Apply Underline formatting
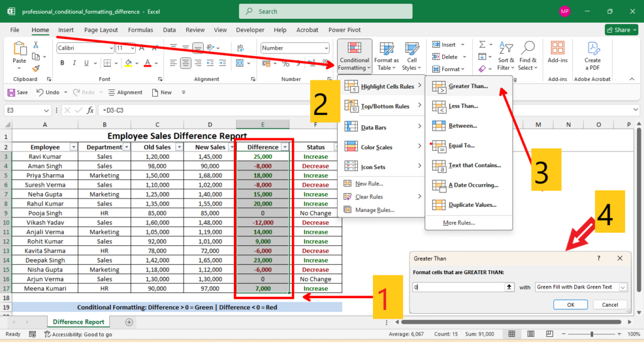Screen dimensions: 644x342 [x=86, y=63]
